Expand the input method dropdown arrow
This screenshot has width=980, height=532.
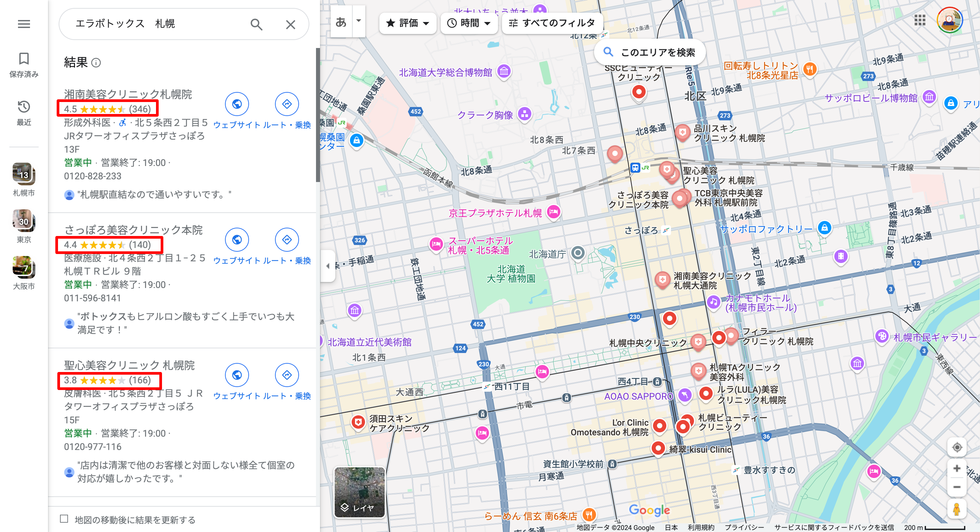pyautogui.click(x=358, y=21)
